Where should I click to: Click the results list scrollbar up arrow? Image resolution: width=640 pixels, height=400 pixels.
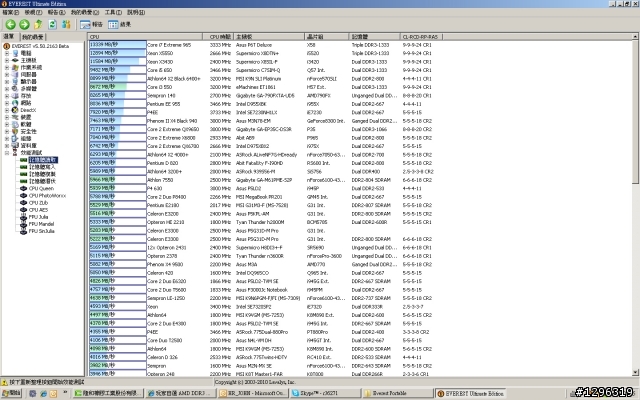(x=635, y=37)
